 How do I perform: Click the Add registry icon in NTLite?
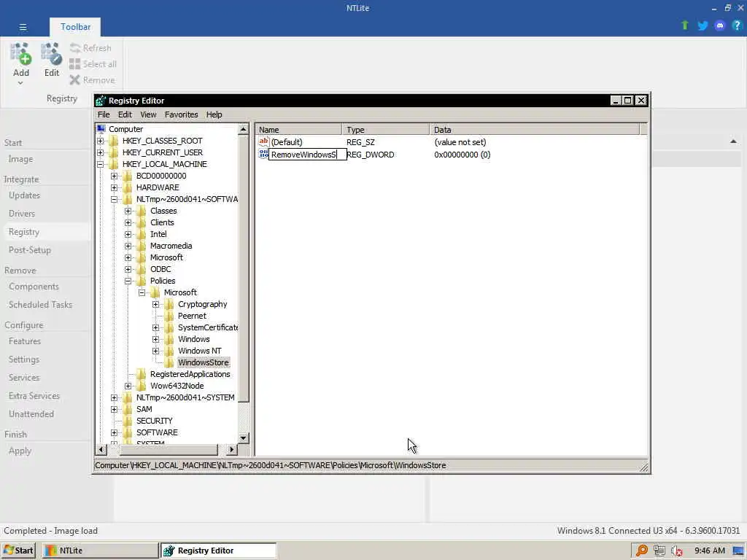pos(21,54)
